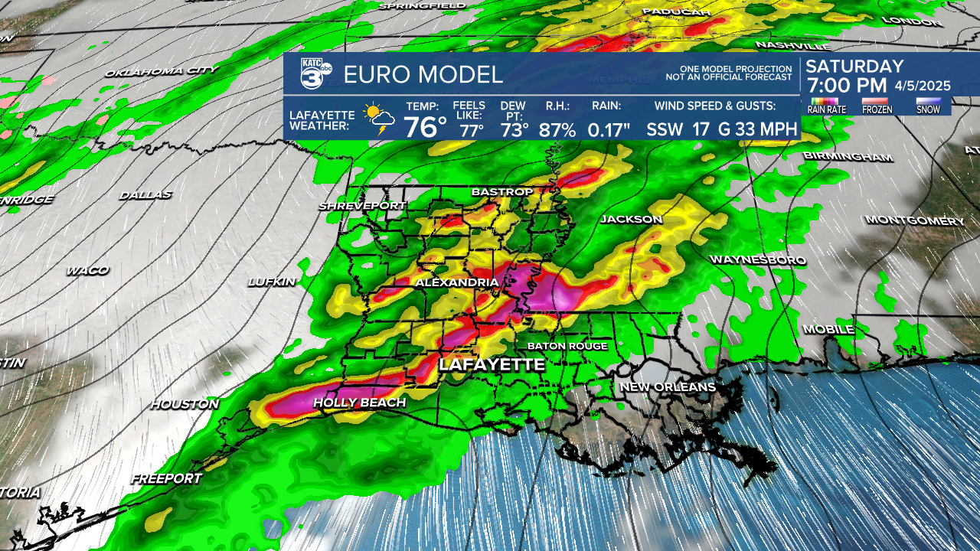This screenshot has height=551, width=980.
Task: Click the BATON ROUGE city label
Action: point(567,346)
